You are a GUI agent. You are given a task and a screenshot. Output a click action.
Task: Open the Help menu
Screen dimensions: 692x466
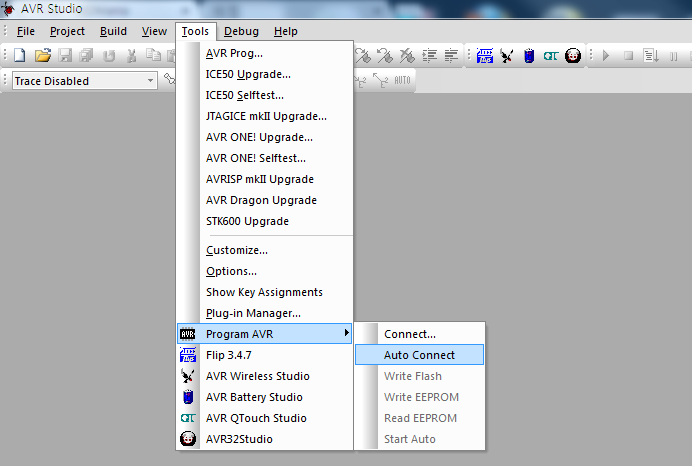286,31
